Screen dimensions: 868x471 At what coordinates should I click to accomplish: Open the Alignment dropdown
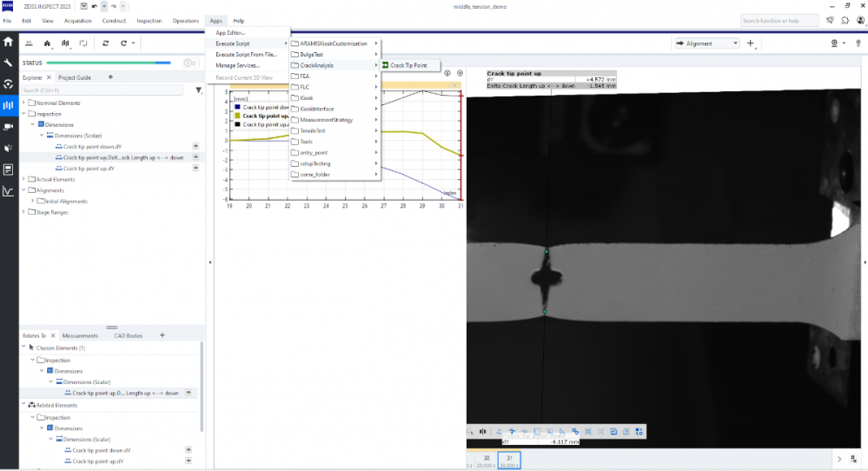point(706,43)
